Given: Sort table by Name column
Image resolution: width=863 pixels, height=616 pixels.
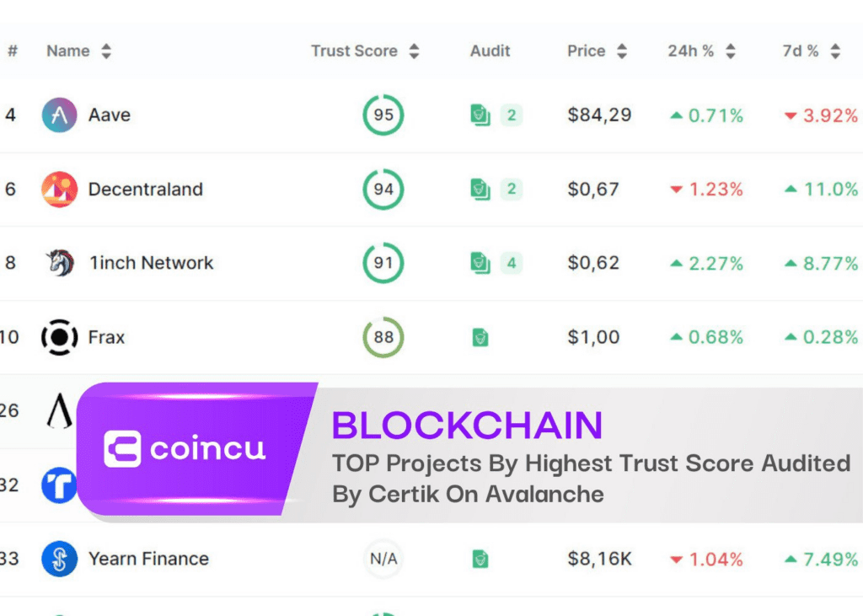Looking at the screenshot, I should [x=78, y=51].
